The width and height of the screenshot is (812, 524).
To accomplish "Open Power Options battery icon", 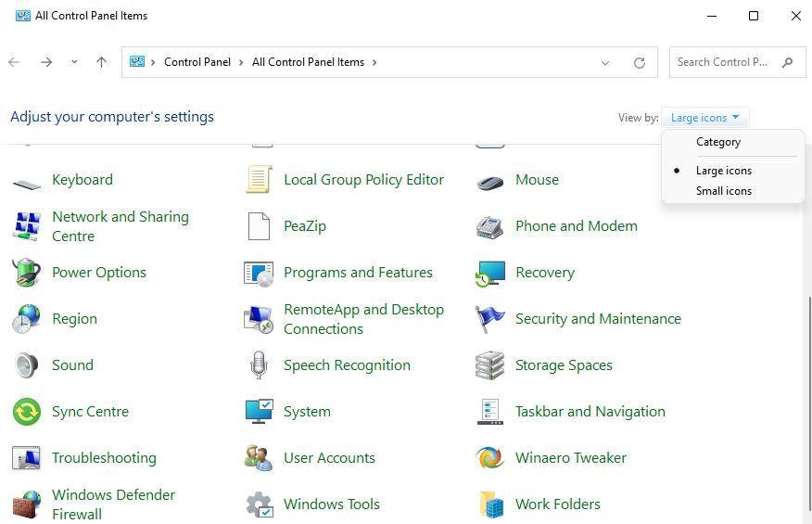I will pos(27,273).
